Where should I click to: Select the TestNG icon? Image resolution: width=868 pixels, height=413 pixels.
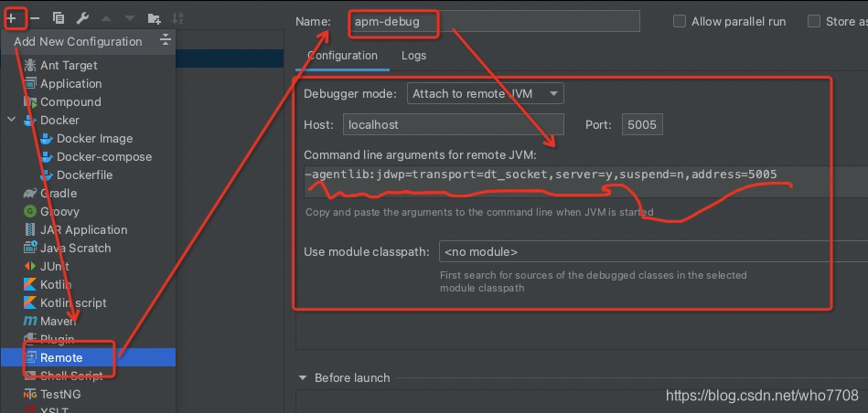click(30, 394)
